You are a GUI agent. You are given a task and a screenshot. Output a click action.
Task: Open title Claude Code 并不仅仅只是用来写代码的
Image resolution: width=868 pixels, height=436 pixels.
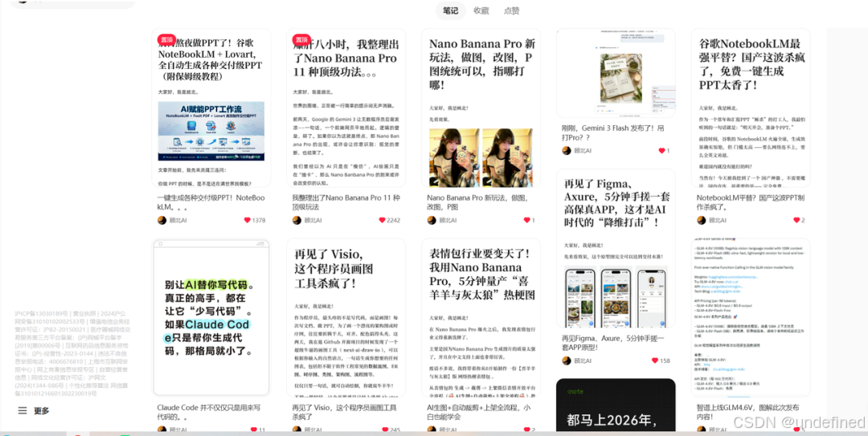tap(211, 412)
